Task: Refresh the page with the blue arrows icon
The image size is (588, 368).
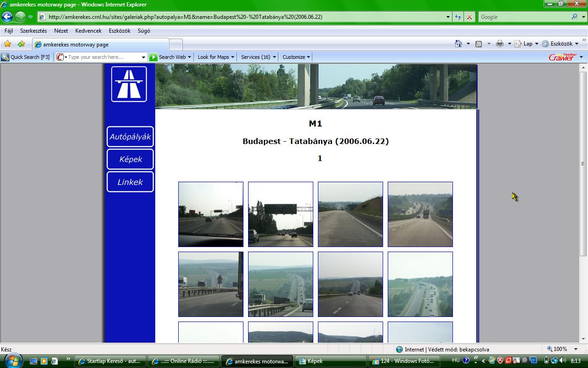Action: click(x=458, y=17)
